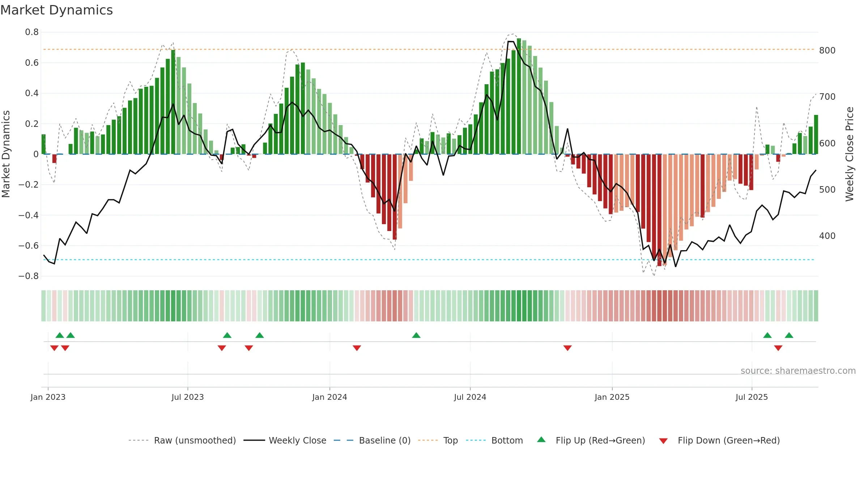Click the tallest dark green bar near August 2024
The width and height of the screenshot is (868, 488).
pyautogui.click(x=519, y=96)
